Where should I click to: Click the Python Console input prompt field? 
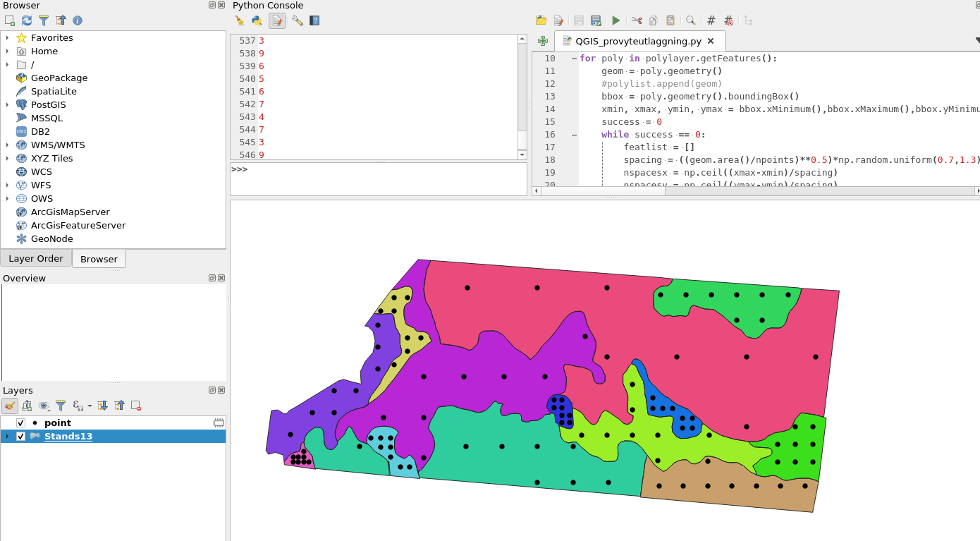(x=379, y=179)
